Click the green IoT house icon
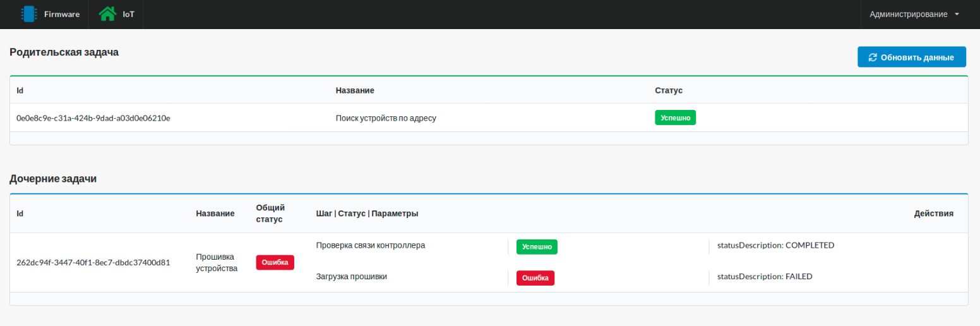This screenshot has height=326, width=980. pyautogui.click(x=107, y=14)
